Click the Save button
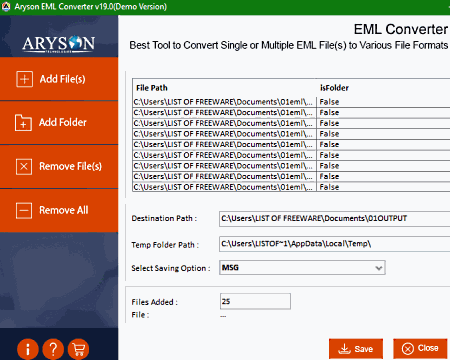Screen dimensions: 450x360 (x=356, y=349)
